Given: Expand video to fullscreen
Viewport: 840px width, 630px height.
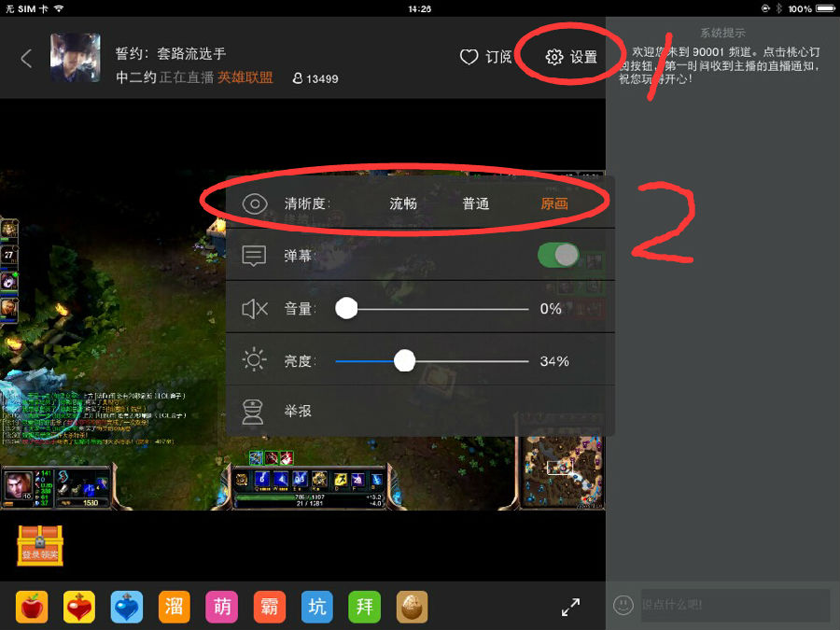Looking at the screenshot, I should click(570, 607).
